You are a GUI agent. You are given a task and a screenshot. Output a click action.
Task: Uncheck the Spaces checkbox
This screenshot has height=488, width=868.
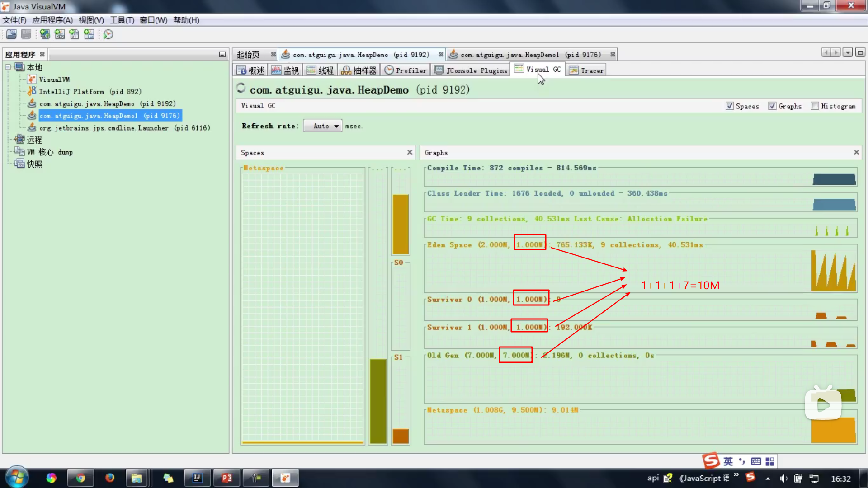tap(729, 106)
